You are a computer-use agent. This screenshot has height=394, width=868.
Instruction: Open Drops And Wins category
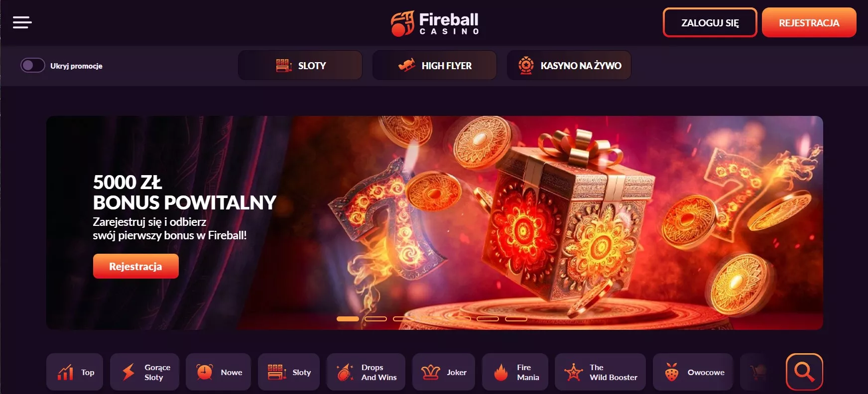tap(366, 372)
